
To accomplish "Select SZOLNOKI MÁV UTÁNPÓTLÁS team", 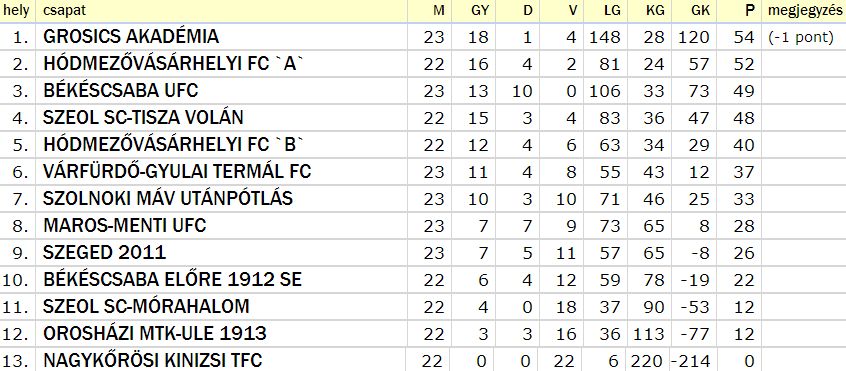I will [168, 198].
